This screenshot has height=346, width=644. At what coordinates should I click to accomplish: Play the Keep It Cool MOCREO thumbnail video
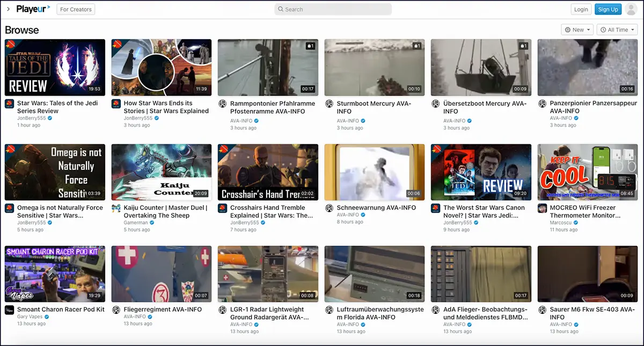click(588, 172)
